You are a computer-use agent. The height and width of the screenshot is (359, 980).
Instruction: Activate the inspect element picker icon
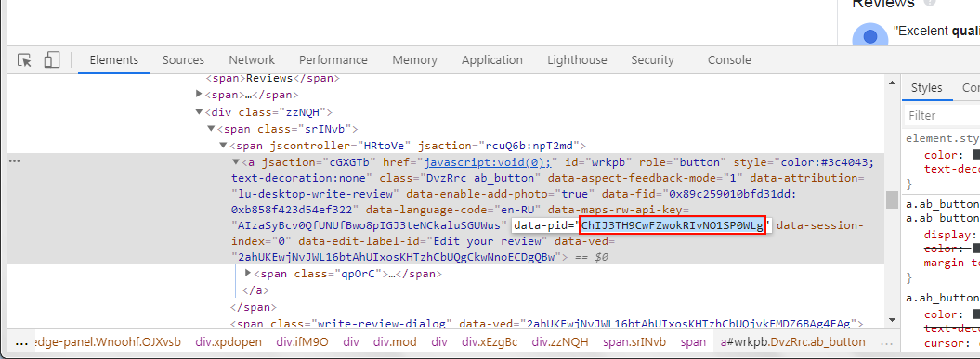(24, 60)
